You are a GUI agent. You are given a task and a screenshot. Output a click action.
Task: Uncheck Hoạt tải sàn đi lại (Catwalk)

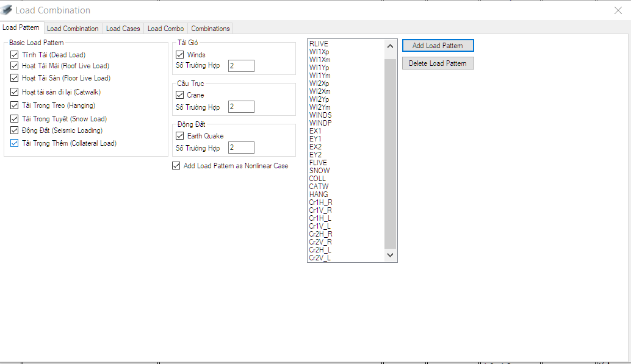14,91
